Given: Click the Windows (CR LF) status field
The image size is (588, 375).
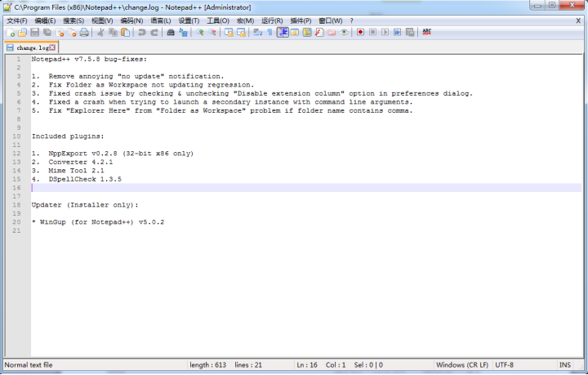Looking at the screenshot, I should click(x=462, y=365).
